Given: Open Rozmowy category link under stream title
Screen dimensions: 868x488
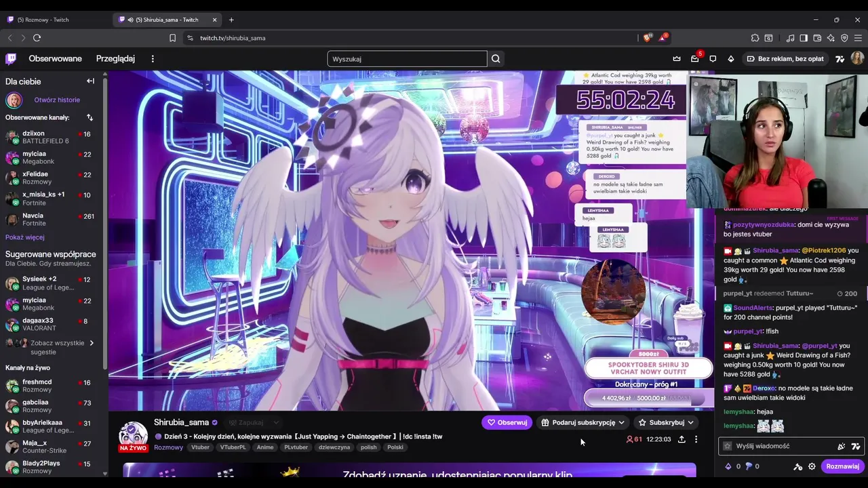Looking at the screenshot, I should click(168, 447).
